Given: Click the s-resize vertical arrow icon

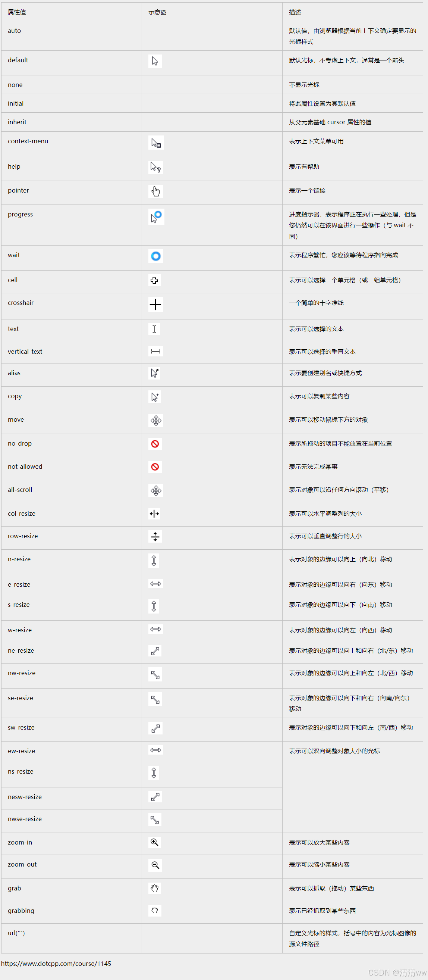Looking at the screenshot, I should point(154,606).
